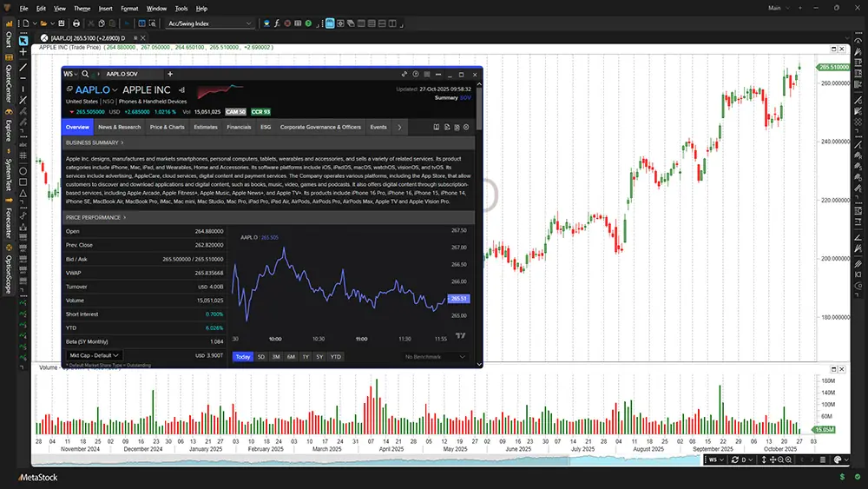The image size is (868, 489).
Task: Expand the Mkt Cap - Default dropdown
Action: [x=94, y=355]
